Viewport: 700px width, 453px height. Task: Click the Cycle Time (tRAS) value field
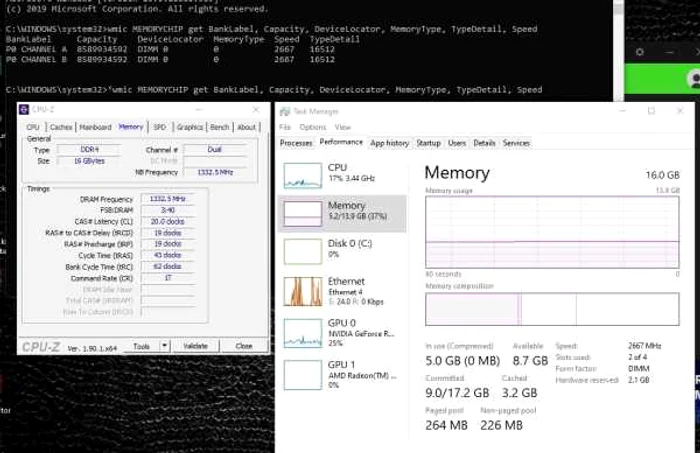tap(168, 255)
